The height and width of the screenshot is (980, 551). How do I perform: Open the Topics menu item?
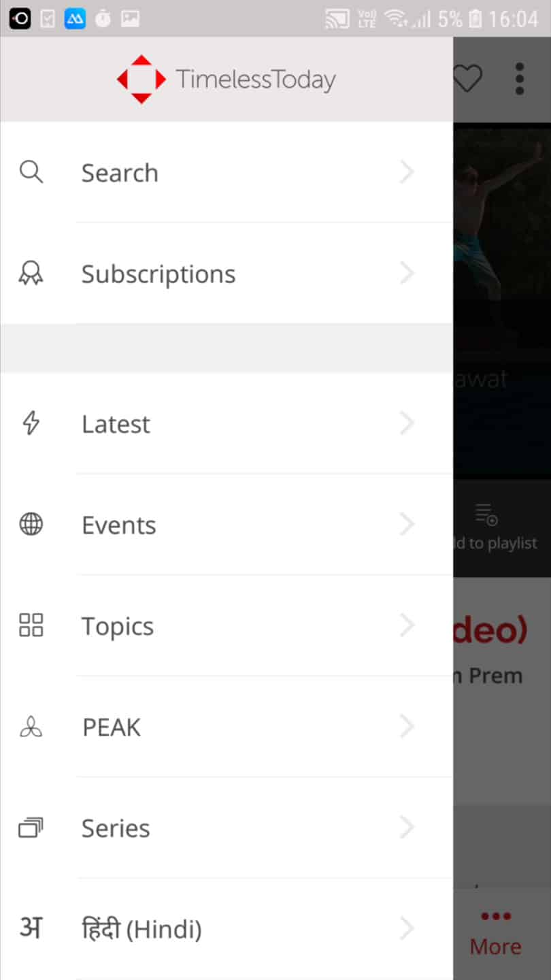click(227, 625)
